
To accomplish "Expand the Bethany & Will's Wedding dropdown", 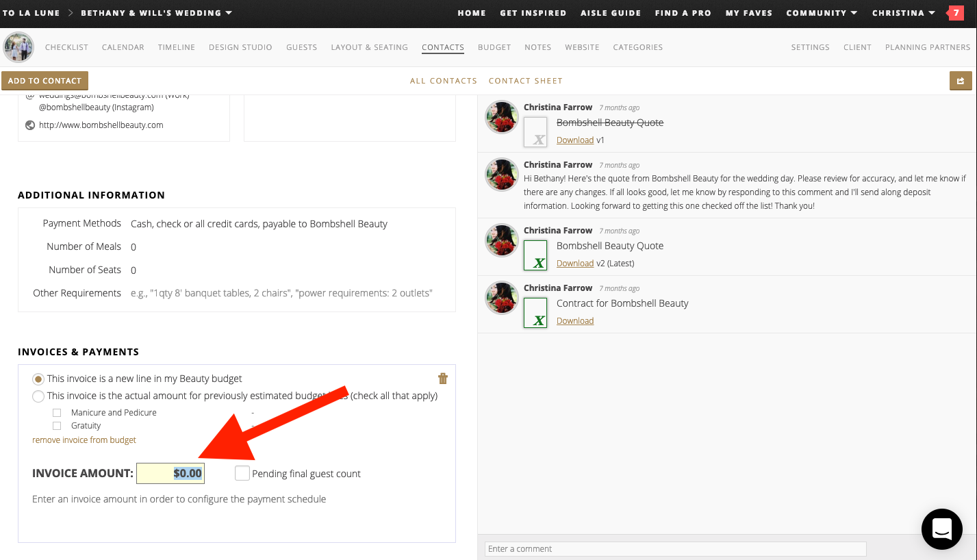I will click(157, 13).
